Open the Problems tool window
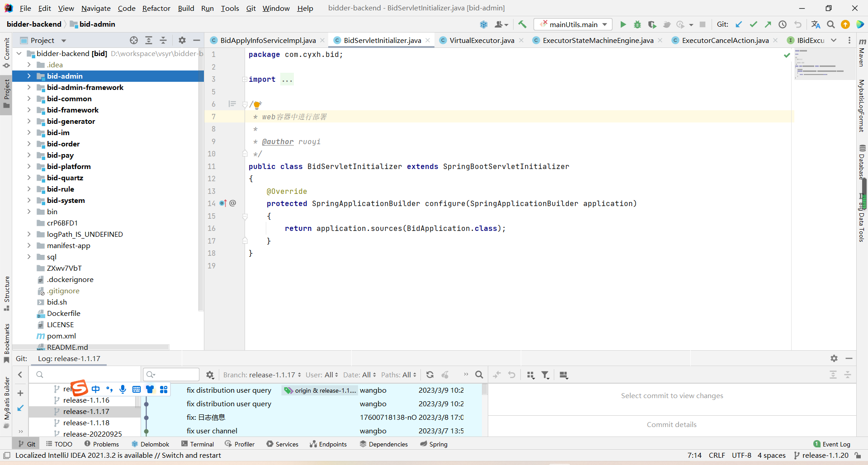Screen dimensions: 868x465 tap(102, 444)
